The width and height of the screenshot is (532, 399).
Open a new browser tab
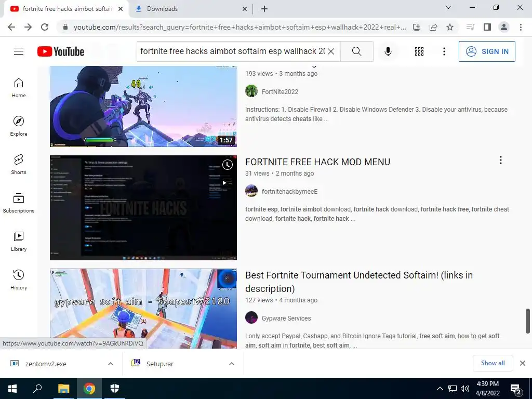tap(264, 9)
